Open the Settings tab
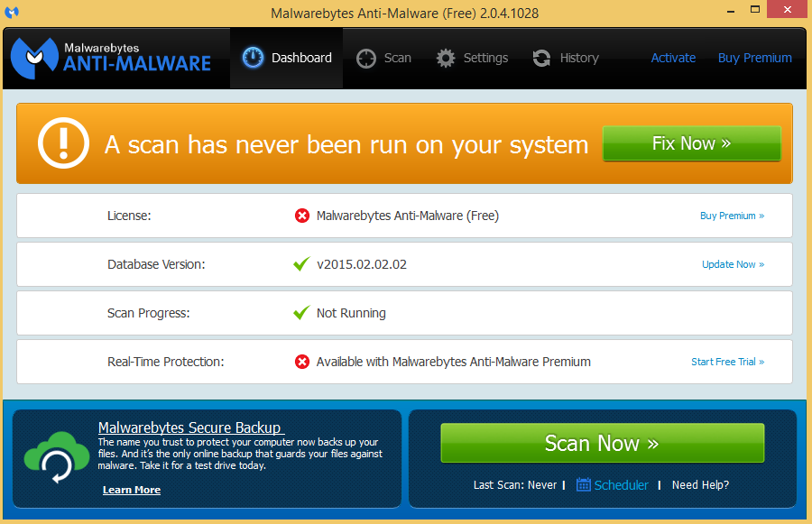812x524 pixels. (472, 58)
